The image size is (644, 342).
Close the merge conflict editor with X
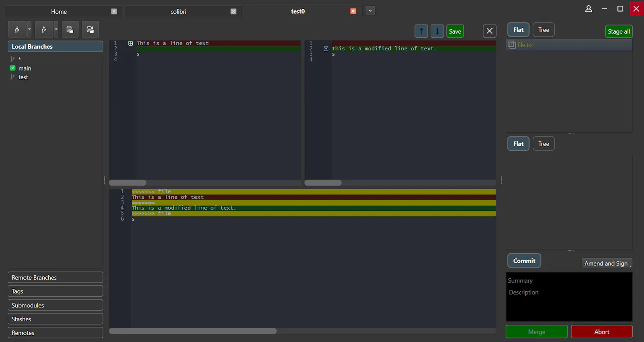[x=489, y=31]
